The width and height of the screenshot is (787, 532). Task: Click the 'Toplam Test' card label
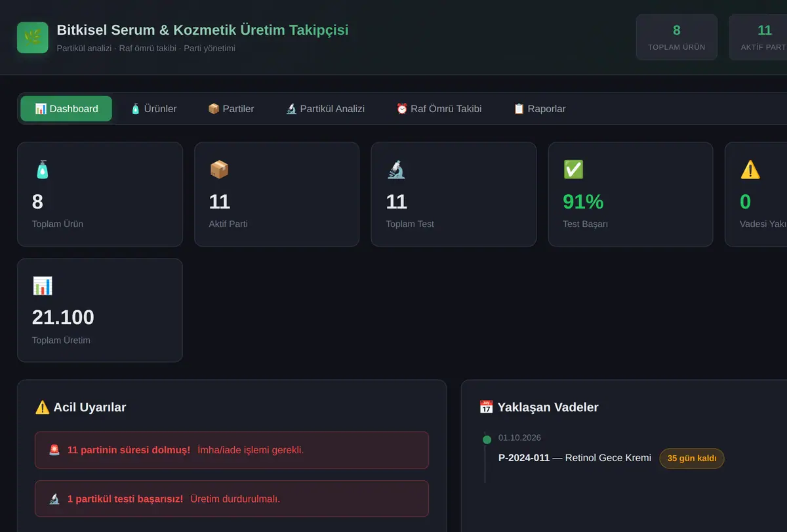410,224
